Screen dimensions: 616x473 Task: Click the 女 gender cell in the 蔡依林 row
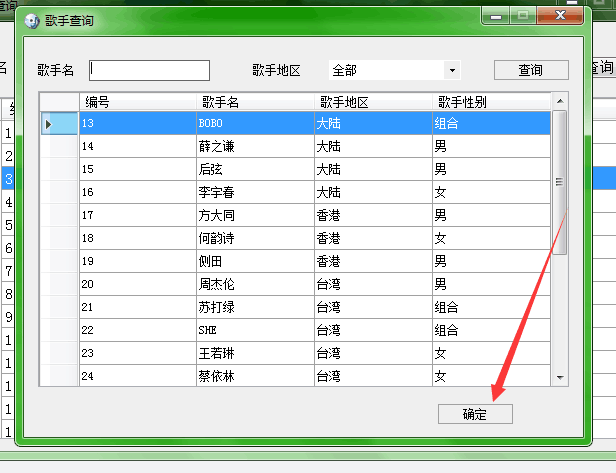tap(491, 376)
